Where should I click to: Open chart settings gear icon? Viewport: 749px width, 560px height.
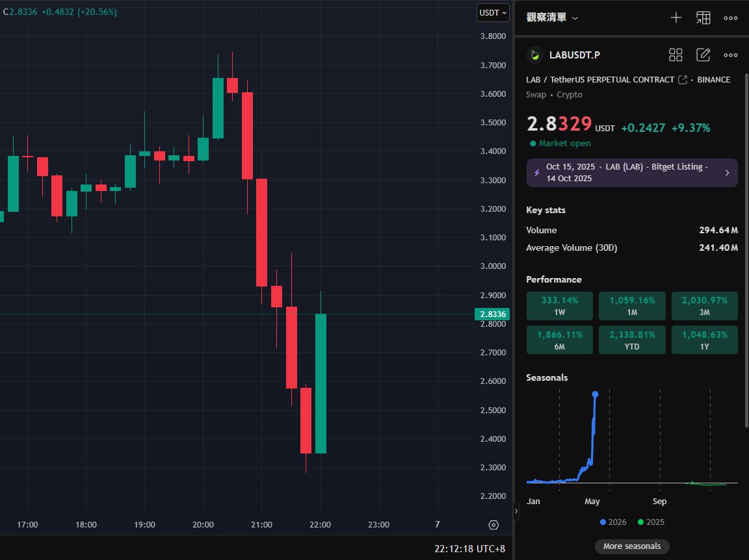(493, 525)
